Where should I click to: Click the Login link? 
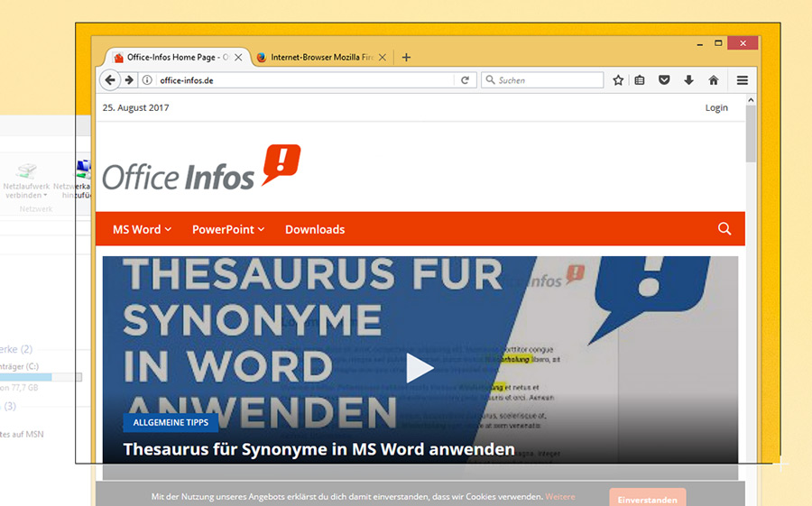pos(716,107)
